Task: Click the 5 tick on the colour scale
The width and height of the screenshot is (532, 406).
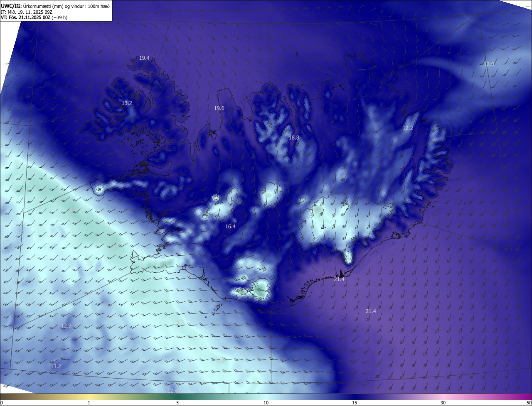Action: (177, 403)
